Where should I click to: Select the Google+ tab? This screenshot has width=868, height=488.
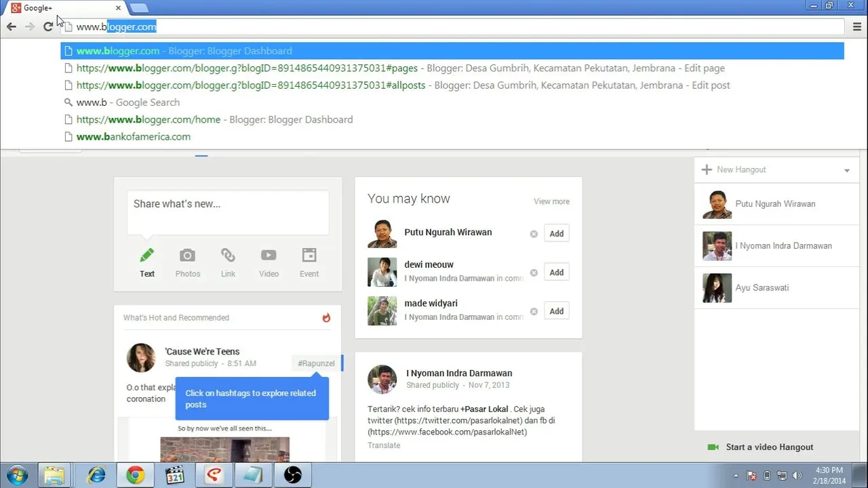tap(66, 8)
